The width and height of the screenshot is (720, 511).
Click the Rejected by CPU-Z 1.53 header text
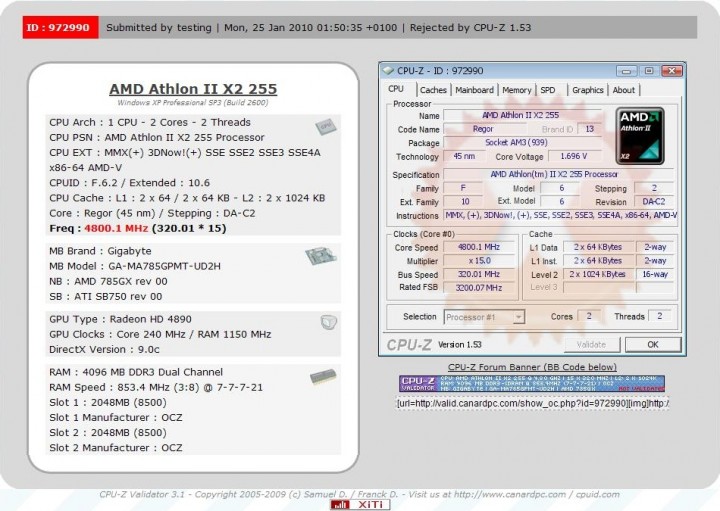coord(470,28)
